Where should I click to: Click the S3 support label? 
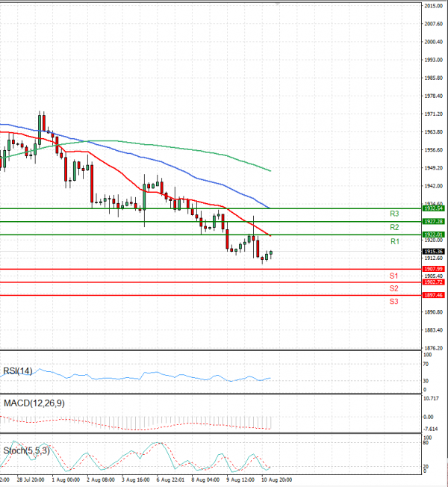[x=393, y=301]
